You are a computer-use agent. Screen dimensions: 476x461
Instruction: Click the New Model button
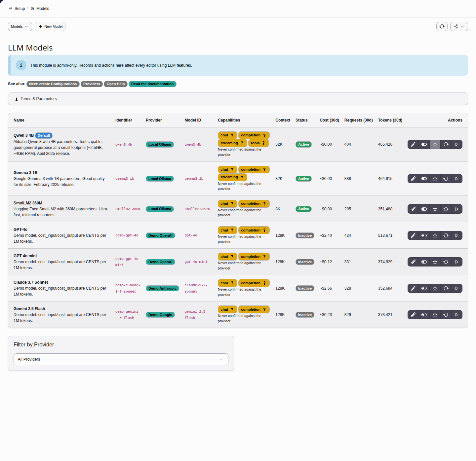coord(50,26)
